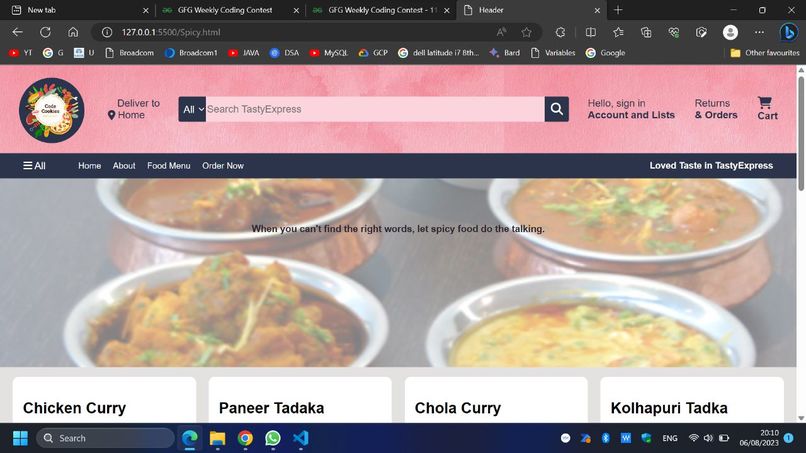Click Hello, sign in Account and Lists
Image resolution: width=806 pixels, height=453 pixels.
click(631, 109)
